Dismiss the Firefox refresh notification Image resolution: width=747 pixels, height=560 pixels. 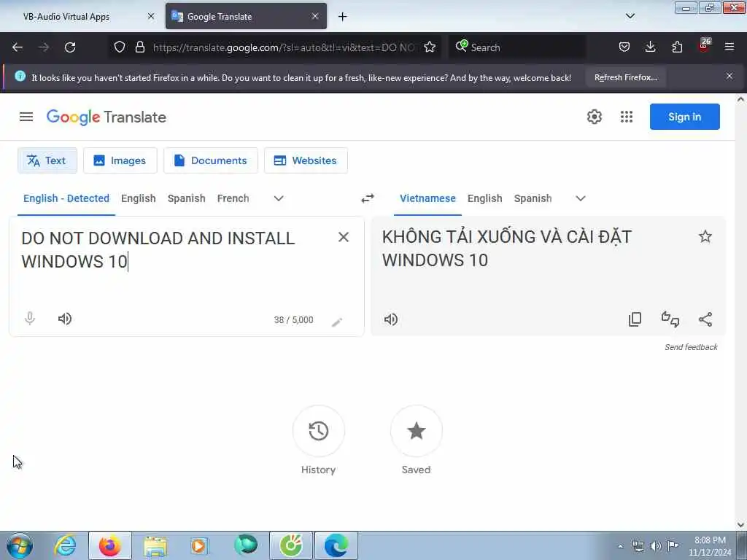[729, 76]
